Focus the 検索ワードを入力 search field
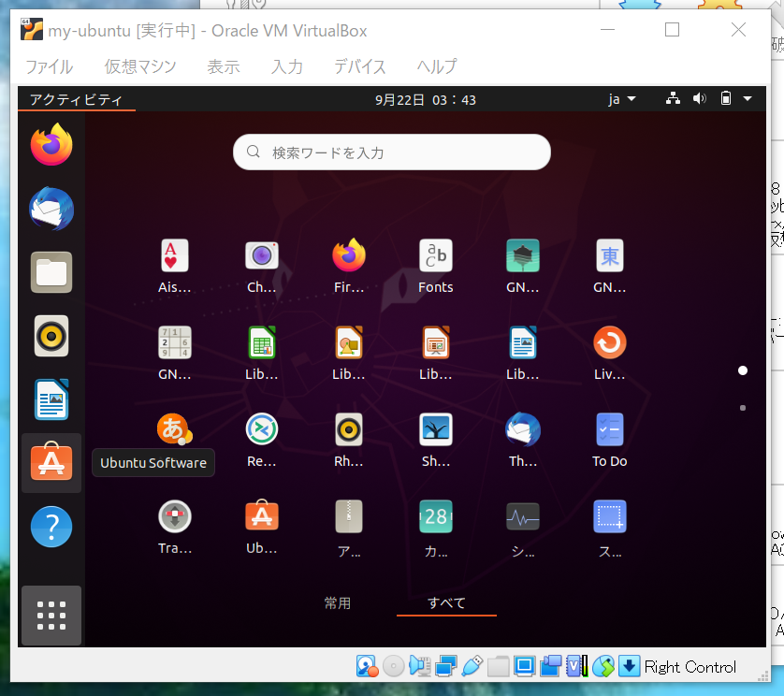784x696 pixels. tap(392, 152)
